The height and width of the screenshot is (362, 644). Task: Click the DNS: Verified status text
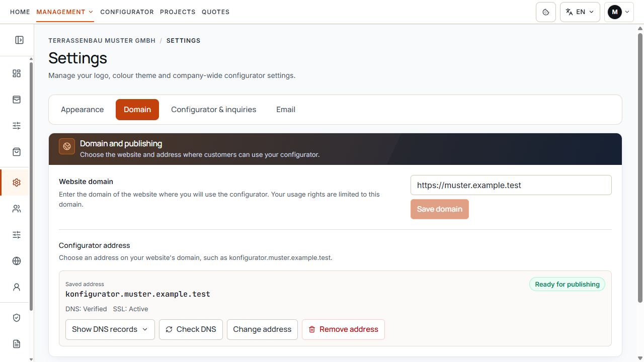[x=86, y=309]
